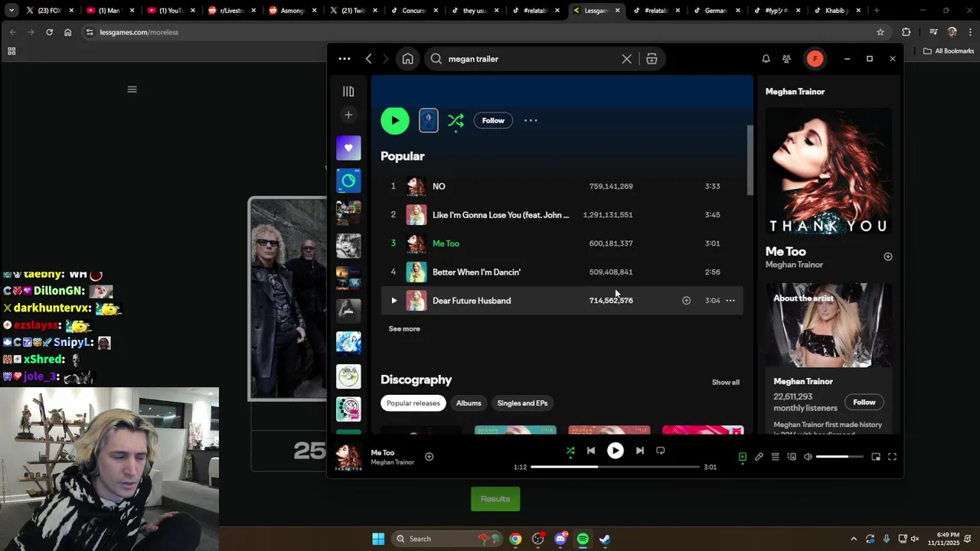Open the Spotify profile avatar menu
The height and width of the screenshot is (551, 980).
(815, 59)
